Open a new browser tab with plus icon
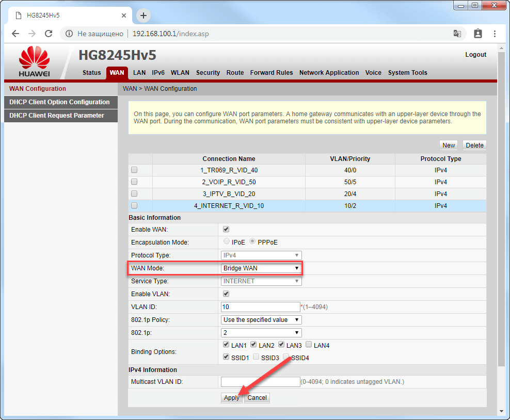Screen dimensions: 510x420 coord(143,15)
